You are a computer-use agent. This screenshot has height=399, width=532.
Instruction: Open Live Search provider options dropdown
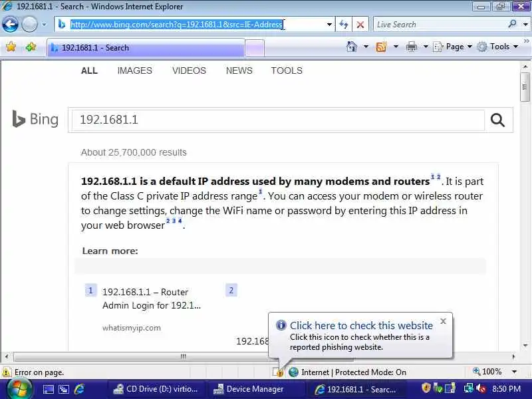pos(525,25)
